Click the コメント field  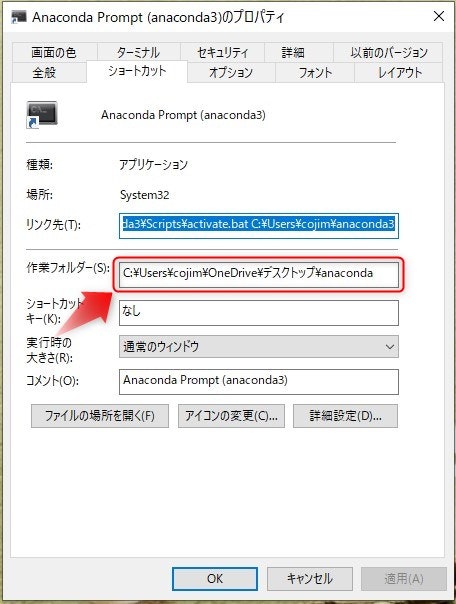pyautogui.click(x=259, y=382)
